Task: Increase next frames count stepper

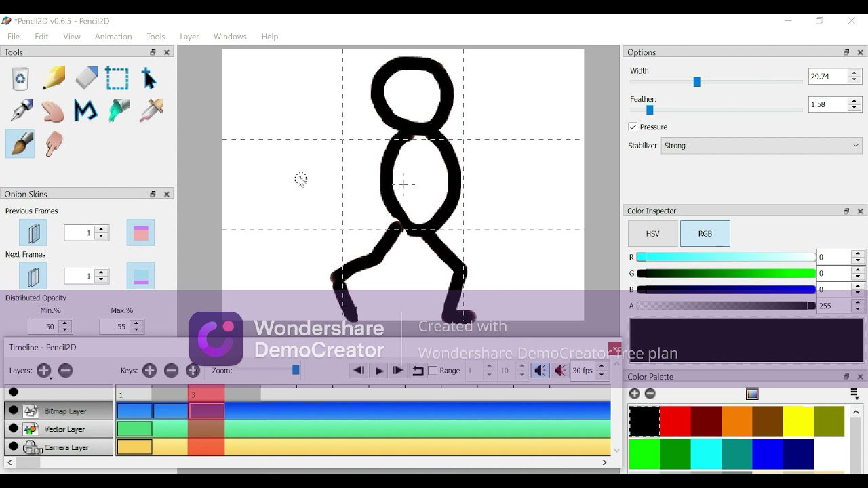Action: coord(101,272)
